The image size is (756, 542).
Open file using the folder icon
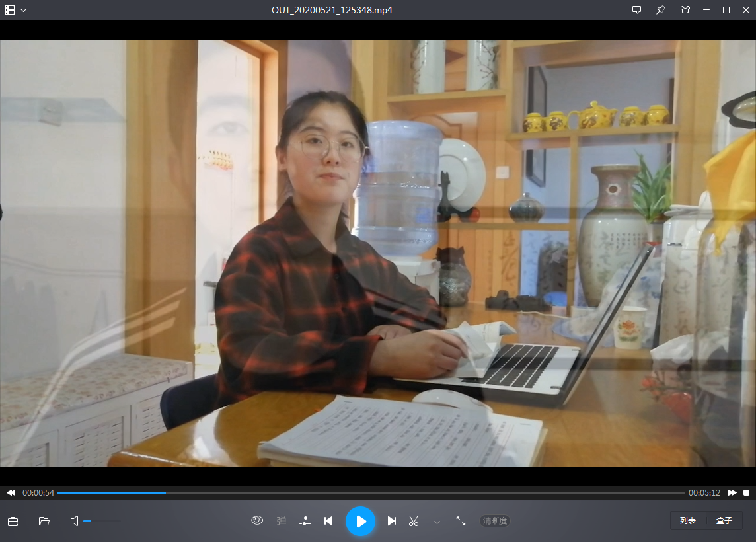pyautogui.click(x=44, y=521)
